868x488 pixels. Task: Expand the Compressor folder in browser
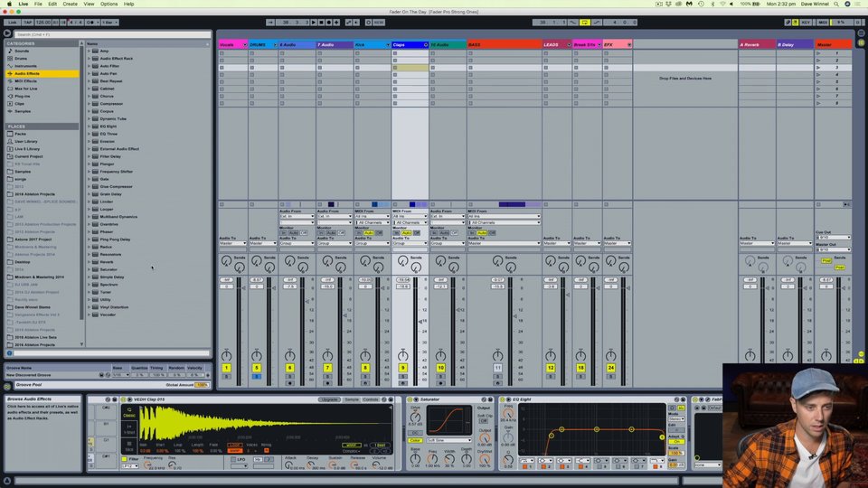(90, 103)
